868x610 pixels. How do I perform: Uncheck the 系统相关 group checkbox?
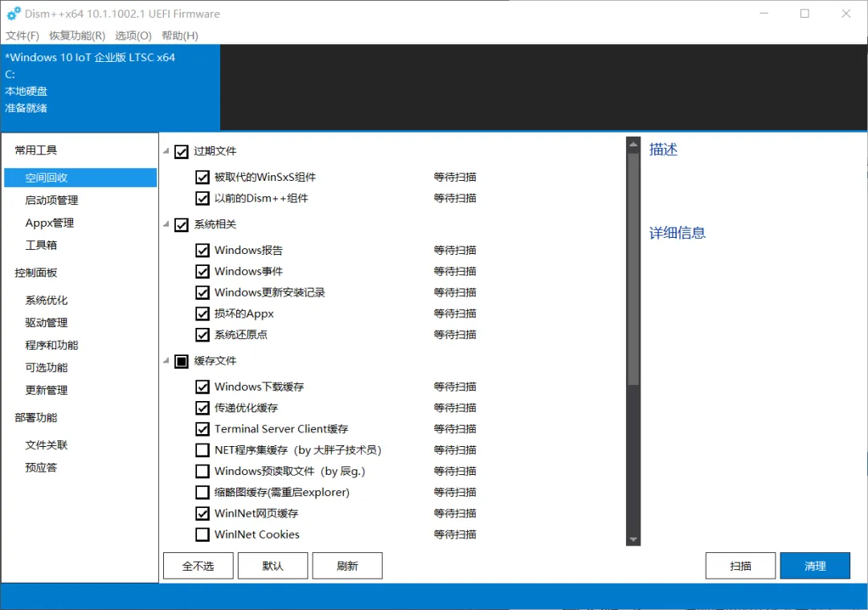[x=181, y=225]
